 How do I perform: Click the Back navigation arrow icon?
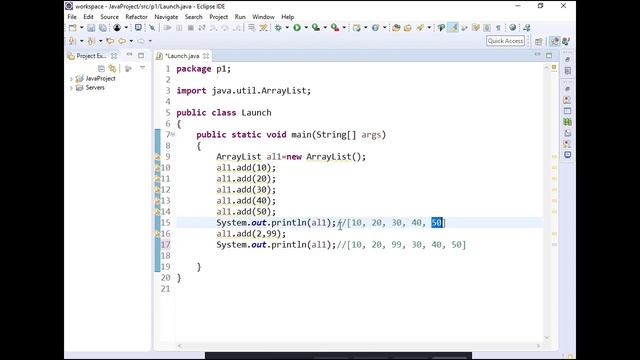pos(122,41)
